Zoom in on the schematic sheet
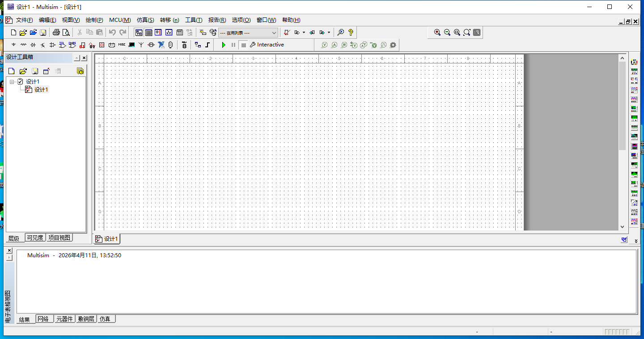Screen dimensions: 644x339 pos(437,33)
